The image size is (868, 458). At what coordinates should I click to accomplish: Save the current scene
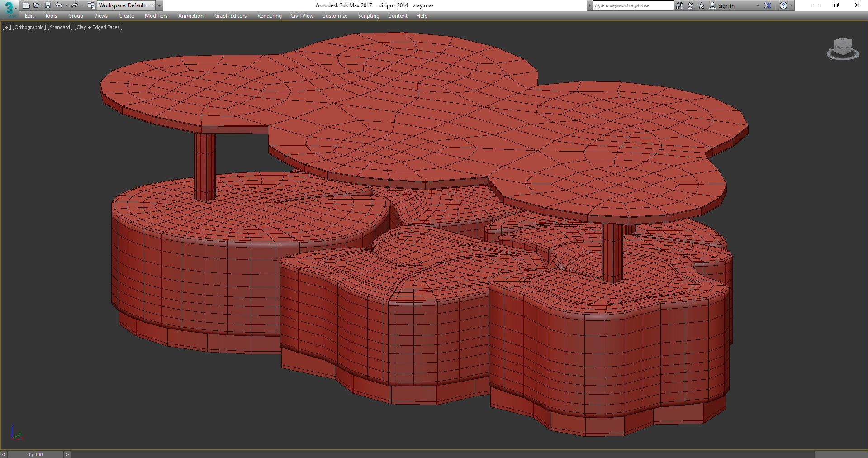(x=47, y=5)
